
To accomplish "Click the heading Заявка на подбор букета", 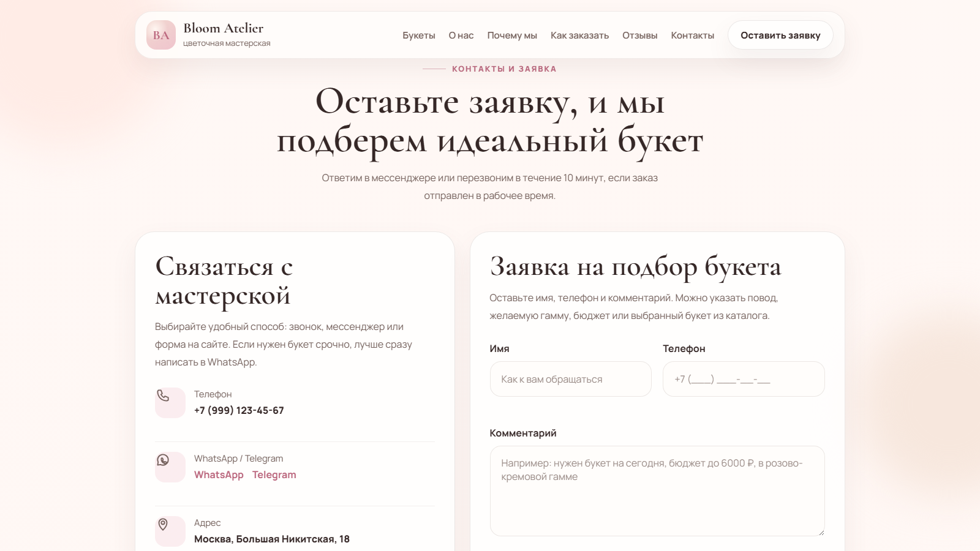I will coord(636,267).
